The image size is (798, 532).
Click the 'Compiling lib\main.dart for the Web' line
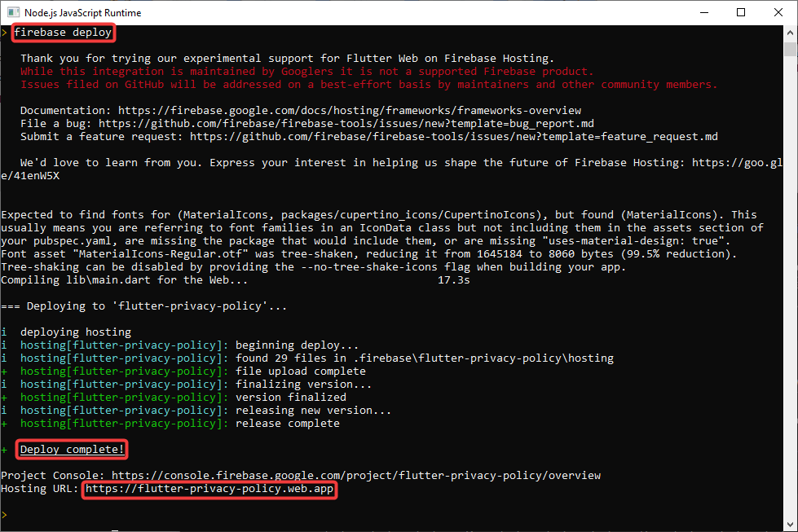pyautogui.click(x=125, y=280)
